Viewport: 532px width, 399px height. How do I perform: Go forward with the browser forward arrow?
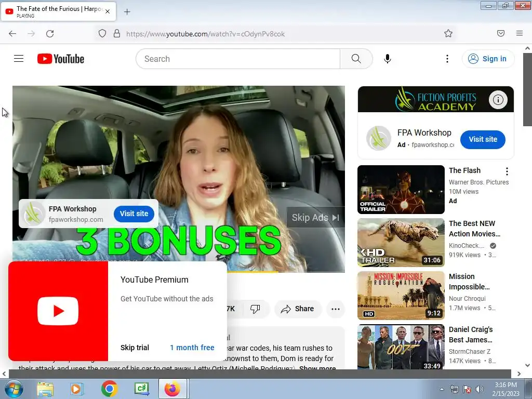[x=31, y=34]
